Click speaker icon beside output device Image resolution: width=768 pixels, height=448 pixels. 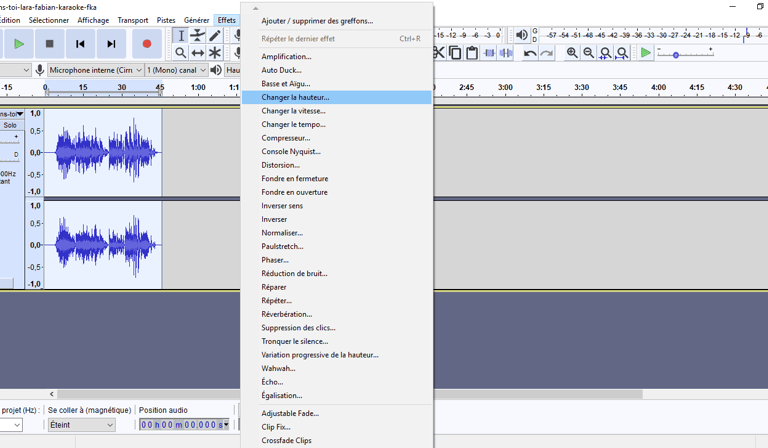coord(216,70)
